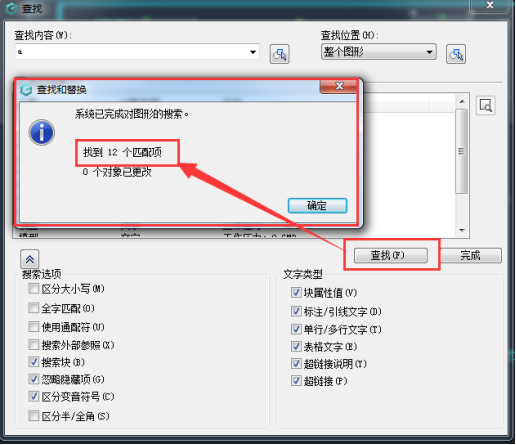This screenshot has height=445, width=516.
Task: Expand the 查找位置 combo box
Action: 379,52
